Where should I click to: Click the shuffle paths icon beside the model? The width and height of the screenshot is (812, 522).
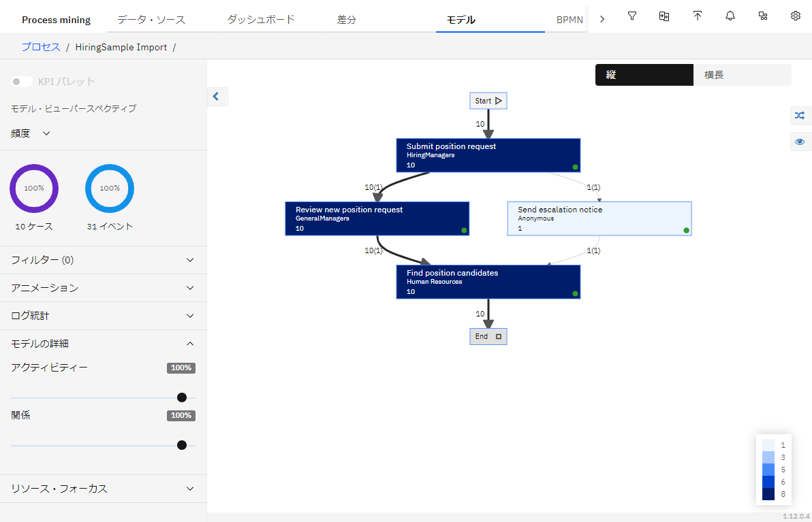point(800,116)
